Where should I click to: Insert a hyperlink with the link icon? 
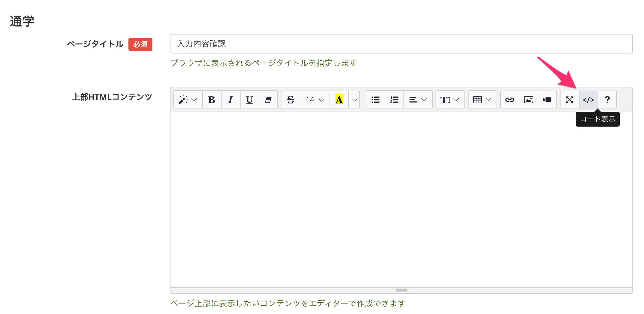click(x=510, y=100)
